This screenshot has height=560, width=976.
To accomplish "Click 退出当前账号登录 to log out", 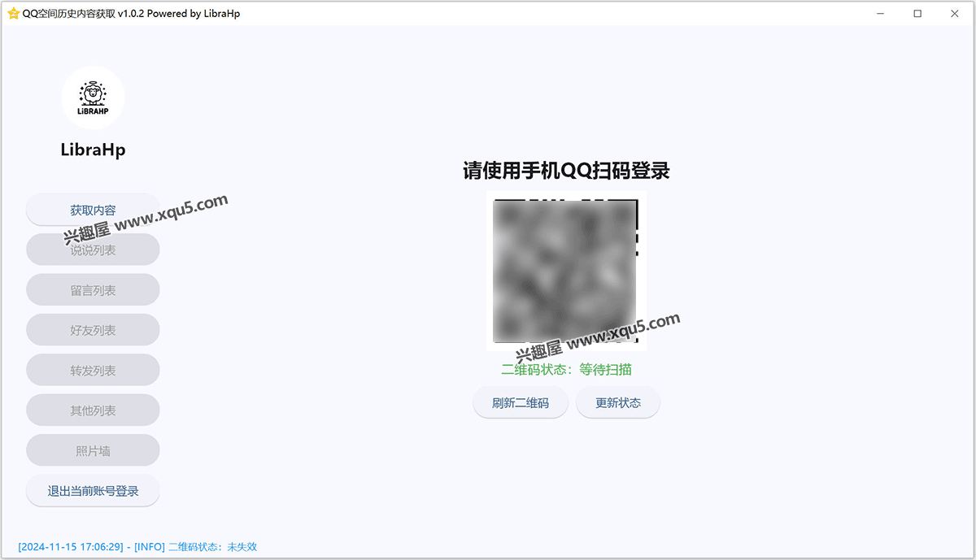I will pos(93,490).
